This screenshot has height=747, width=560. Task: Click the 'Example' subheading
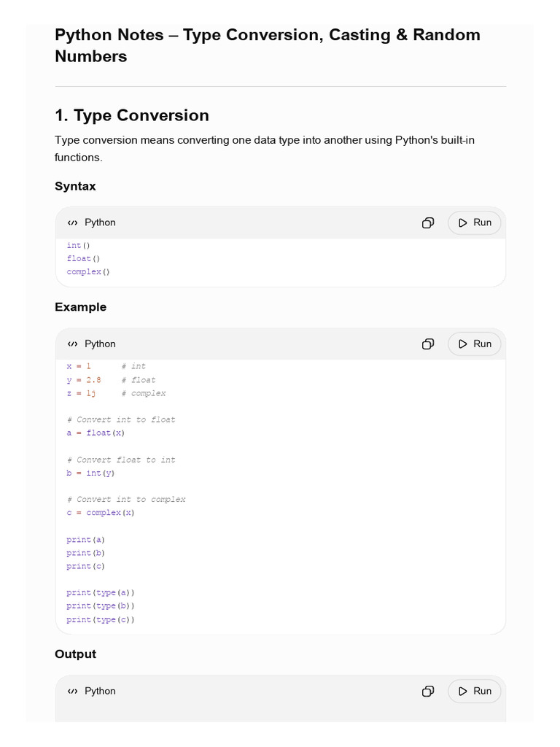point(80,307)
